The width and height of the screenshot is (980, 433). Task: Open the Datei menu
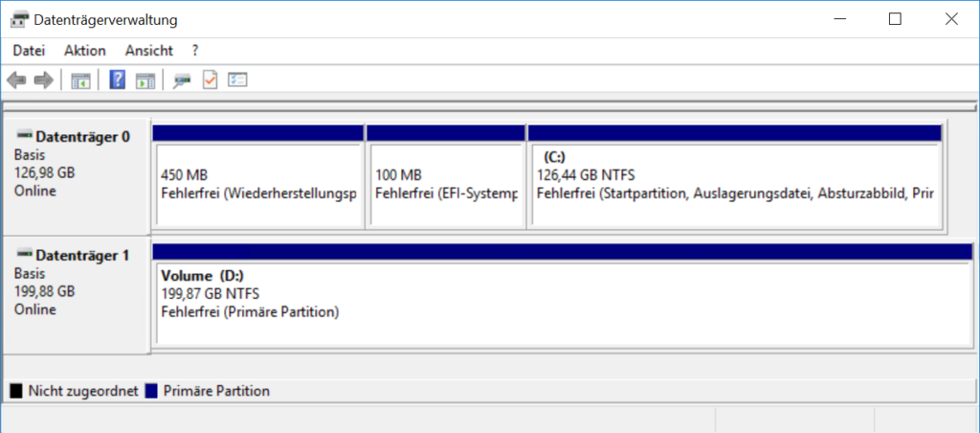(29, 50)
